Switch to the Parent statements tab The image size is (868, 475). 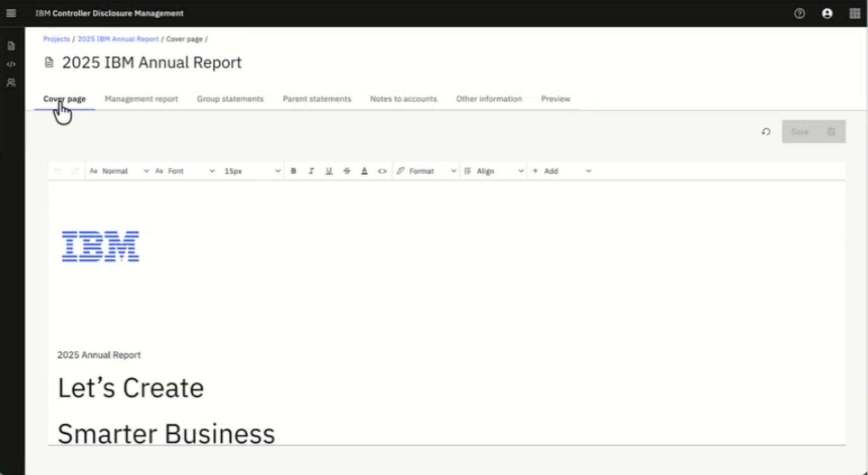(317, 99)
